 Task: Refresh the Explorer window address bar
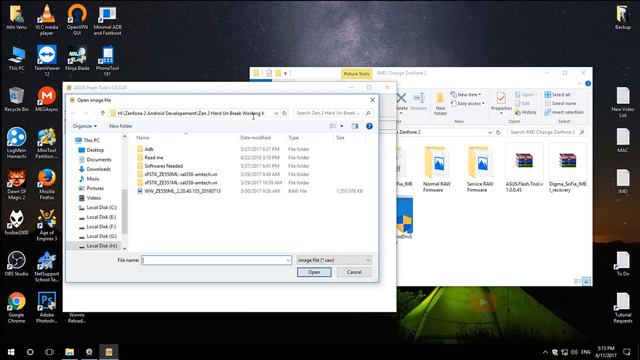(498, 132)
